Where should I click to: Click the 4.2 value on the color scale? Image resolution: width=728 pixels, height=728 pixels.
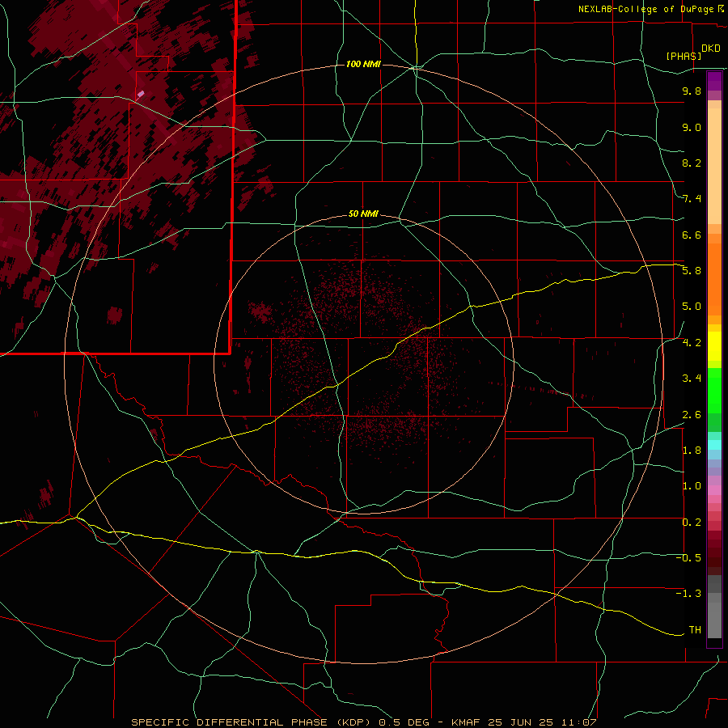point(692,343)
